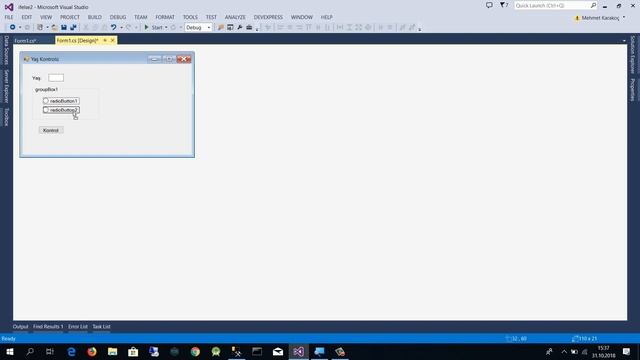Open the Start button's dropdown arrow
Viewport: 640px width, 360px height.
(x=166, y=27)
